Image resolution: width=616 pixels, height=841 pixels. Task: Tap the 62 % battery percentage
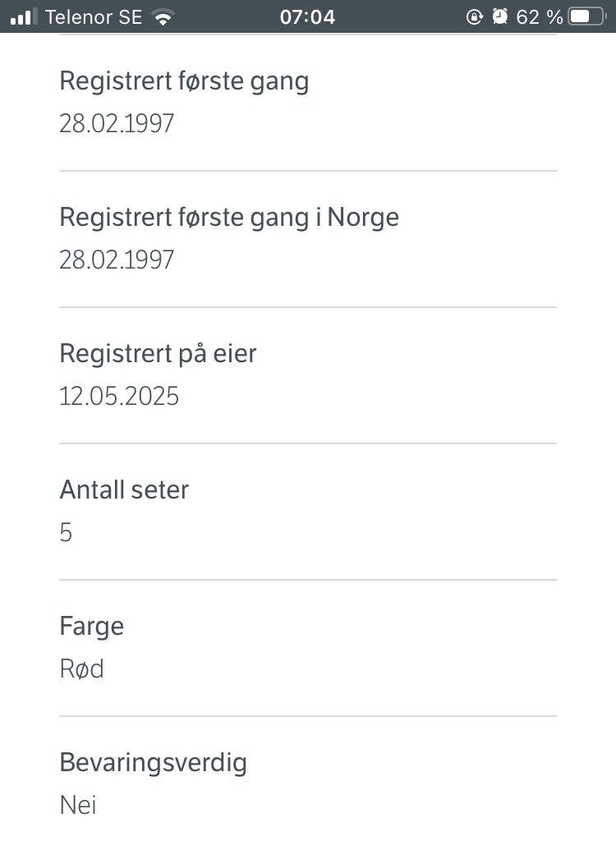click(x=540, y=17)
